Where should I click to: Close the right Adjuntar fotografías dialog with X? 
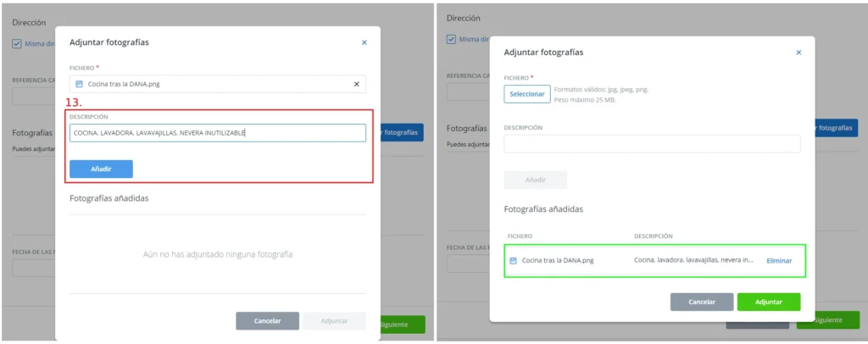pyautogui.click(x=798, y=53)
